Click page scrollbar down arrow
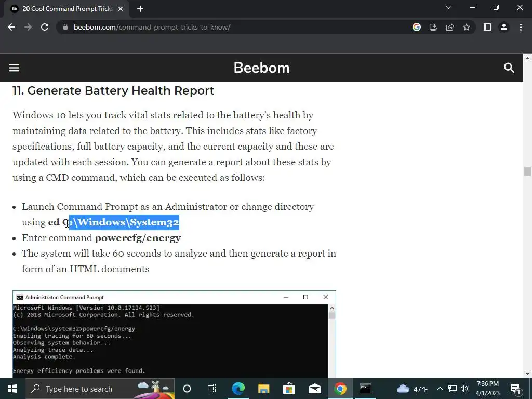The image size is (532, 399). click(527, 374)
